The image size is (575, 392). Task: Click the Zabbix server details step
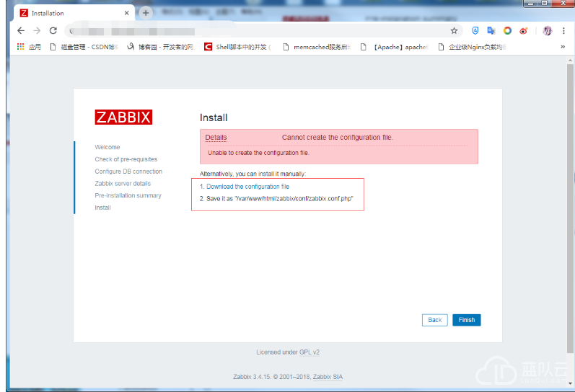coord(123,183)
